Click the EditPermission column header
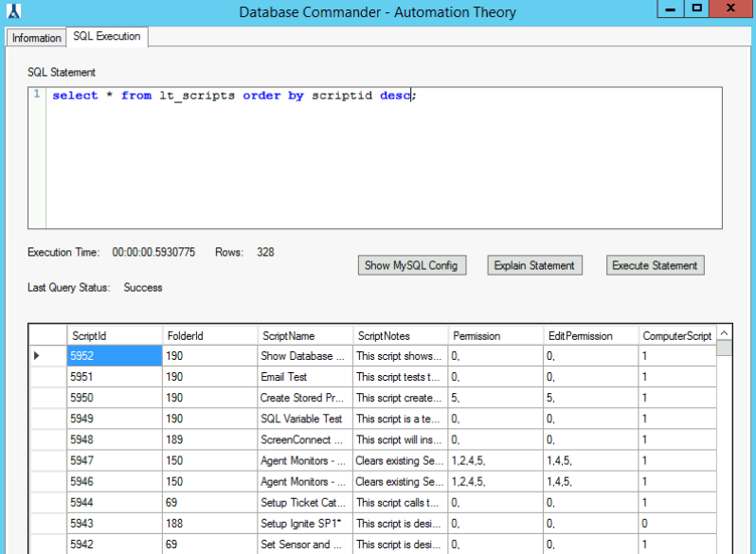The image size is (756, 554). point(591,335)
